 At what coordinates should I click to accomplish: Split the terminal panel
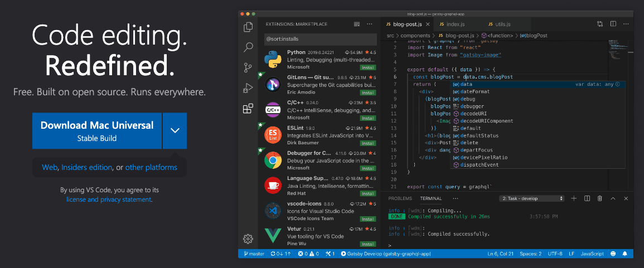pos(587,198)
